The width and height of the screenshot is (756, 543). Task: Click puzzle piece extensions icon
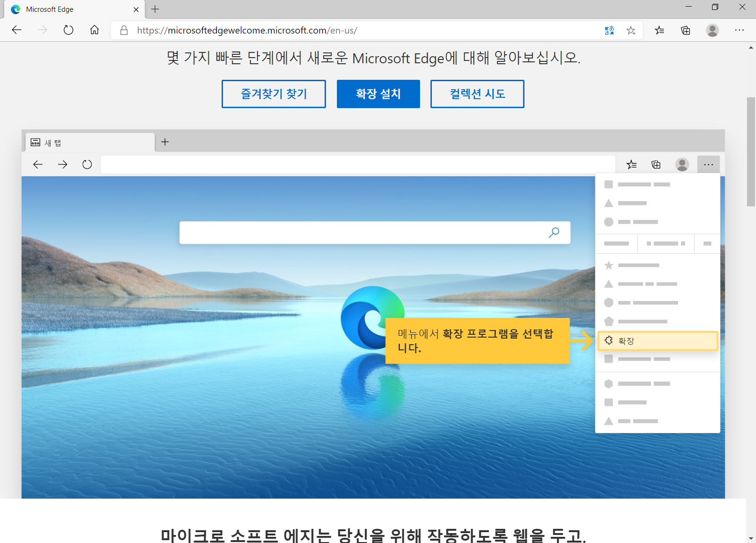click(609, 340)
